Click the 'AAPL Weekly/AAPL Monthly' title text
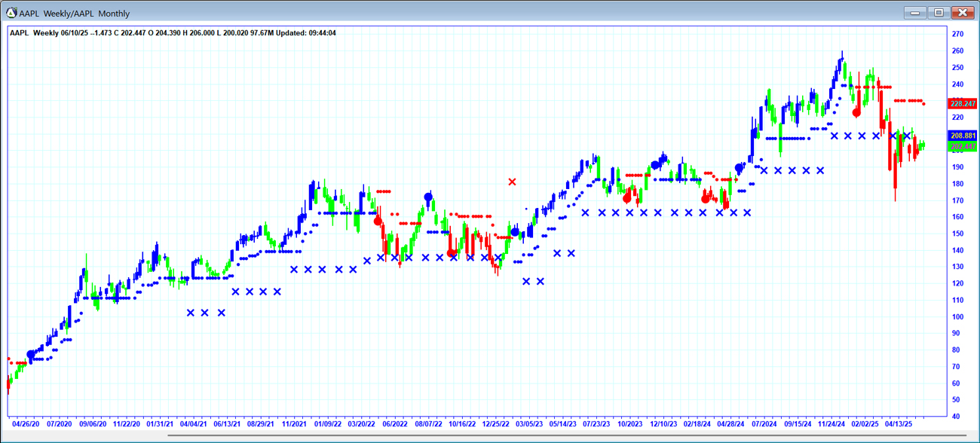The width and height of the screenshot is (980, 443). point(75,14)
